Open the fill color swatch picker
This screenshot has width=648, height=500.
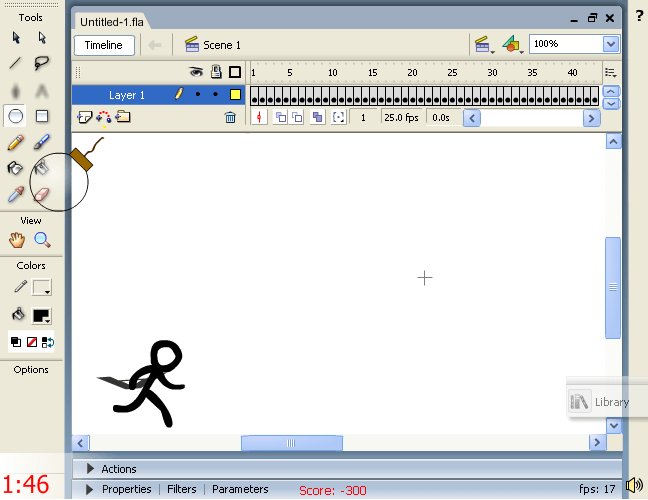42,316
